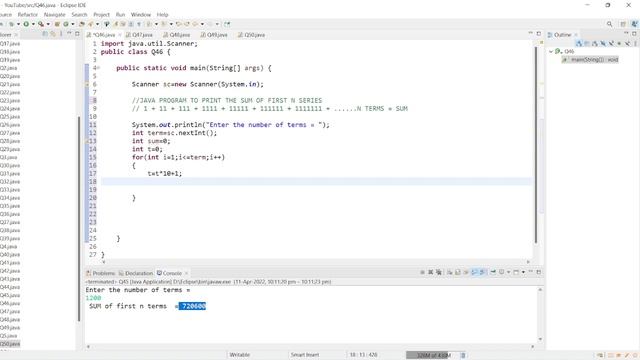The height and width of the screenshot is (360, 640).
Task: Click the Run Last Tool external tools icon
Action: 41,24
